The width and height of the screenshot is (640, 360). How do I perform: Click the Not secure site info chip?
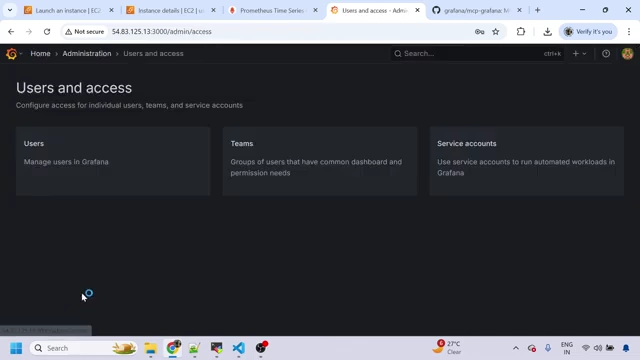tap(84, 31)
